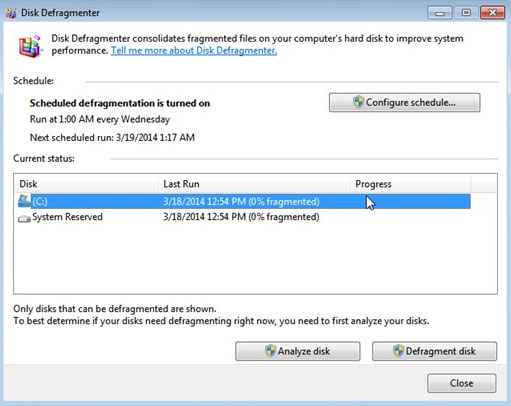
Task: Run the Defragment disk button
Action: point(434,351)
